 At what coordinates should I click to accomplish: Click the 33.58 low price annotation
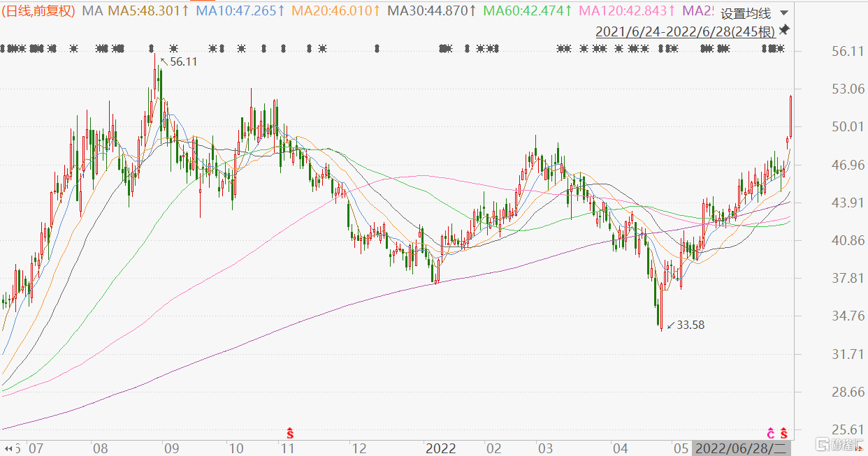[690, 325]
